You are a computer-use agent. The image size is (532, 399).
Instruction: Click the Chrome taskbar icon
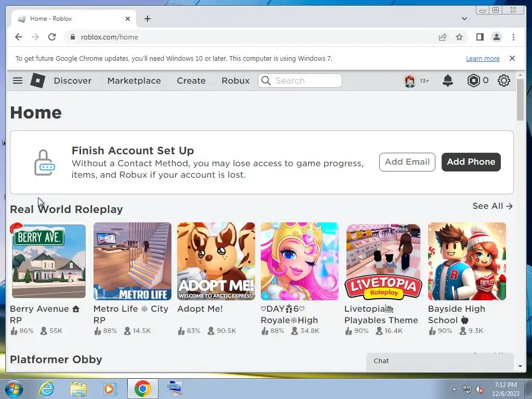point(142,389)
